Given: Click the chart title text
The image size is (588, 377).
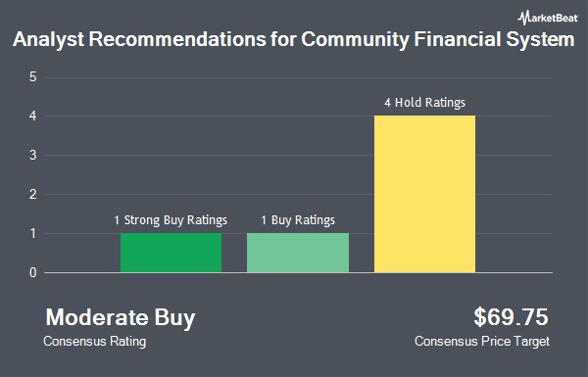Looking at the screenshot, I should click(x=293, y=40).
